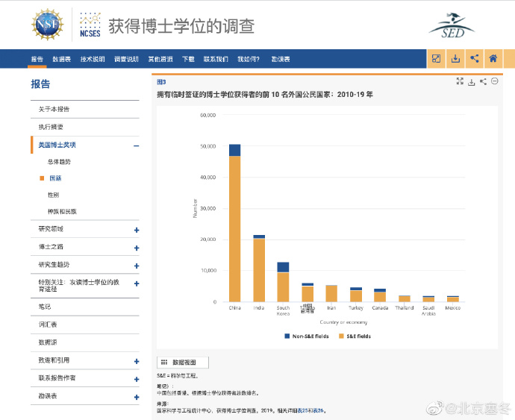Collapse the 美国博士奖项 section

coord(136,145)
